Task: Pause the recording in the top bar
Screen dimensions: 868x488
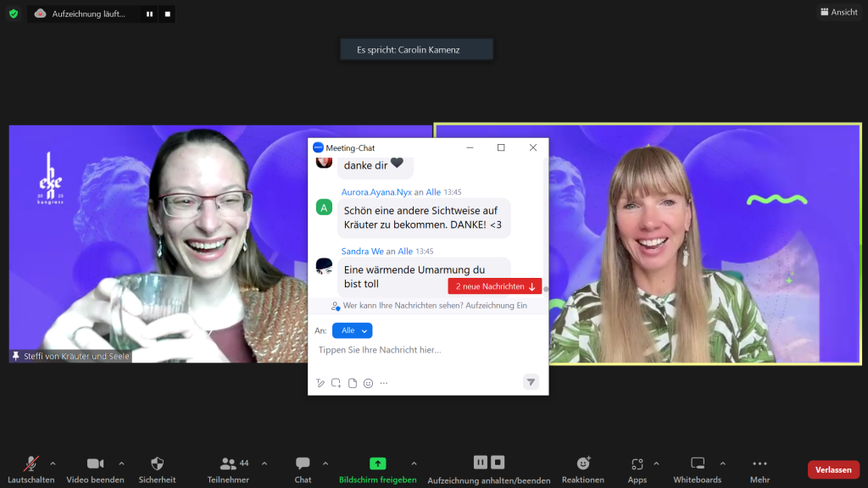Action: [x=149, y=14]
